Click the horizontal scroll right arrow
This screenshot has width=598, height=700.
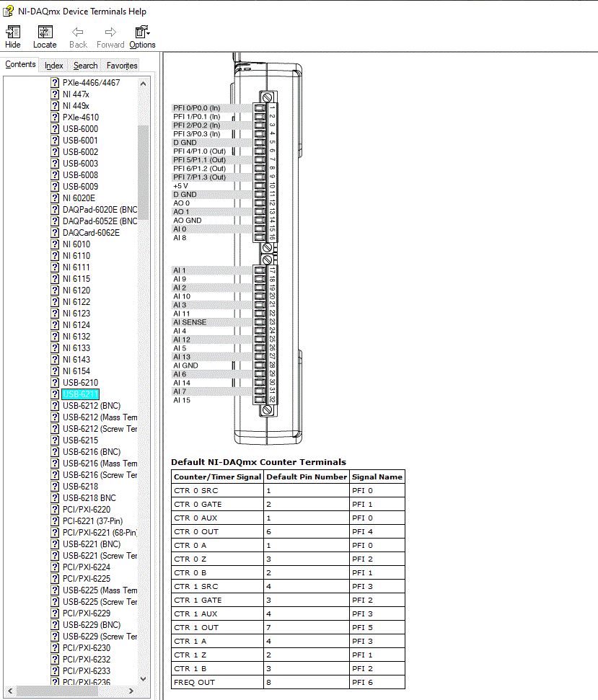click(131, 691)
